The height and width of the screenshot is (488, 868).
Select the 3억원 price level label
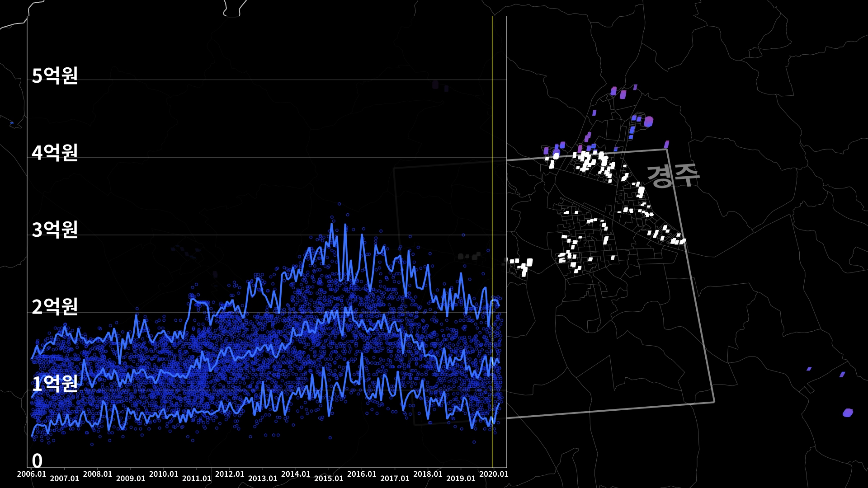tap(55, 230)
